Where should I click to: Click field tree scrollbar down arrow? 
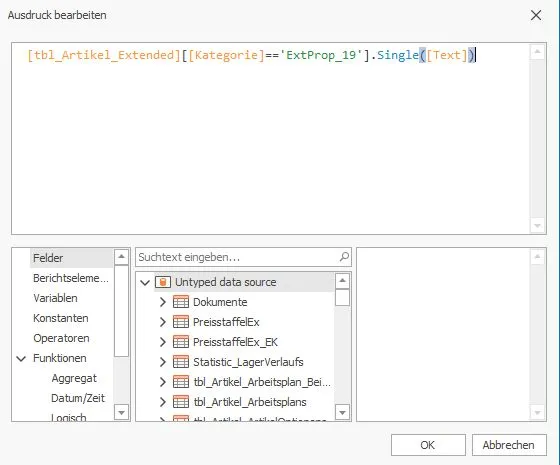[x=342, y=413]
